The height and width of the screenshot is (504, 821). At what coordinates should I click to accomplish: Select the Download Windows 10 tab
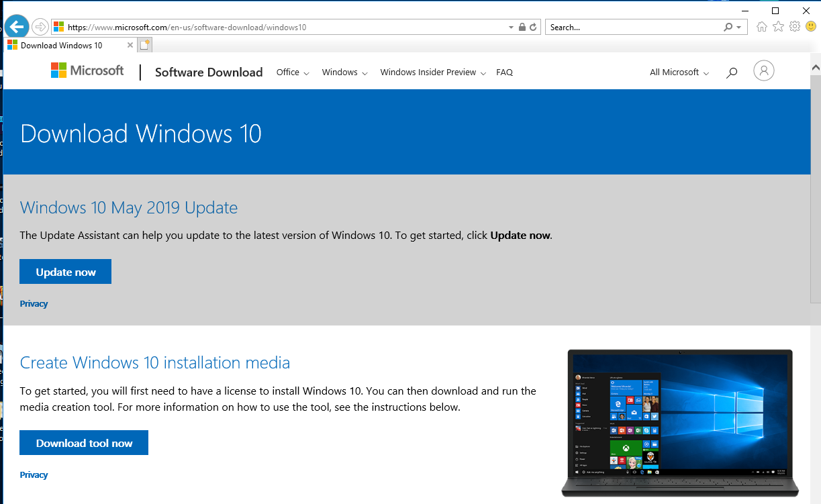62,46
